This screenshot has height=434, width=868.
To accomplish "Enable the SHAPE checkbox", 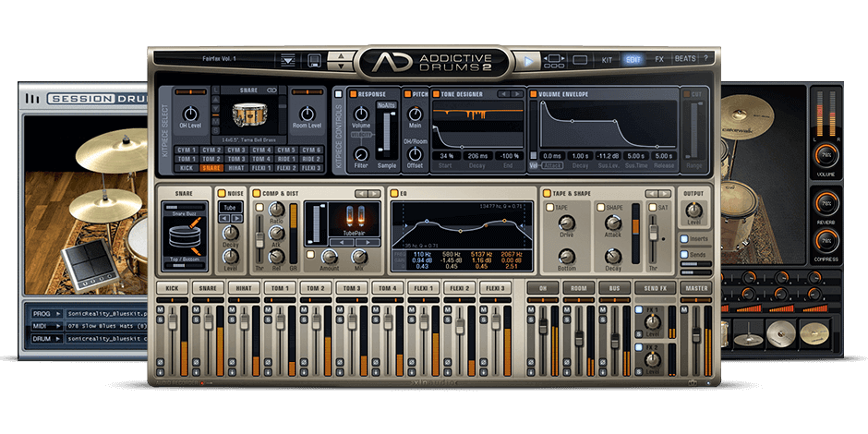I will [x=600, y=208].
